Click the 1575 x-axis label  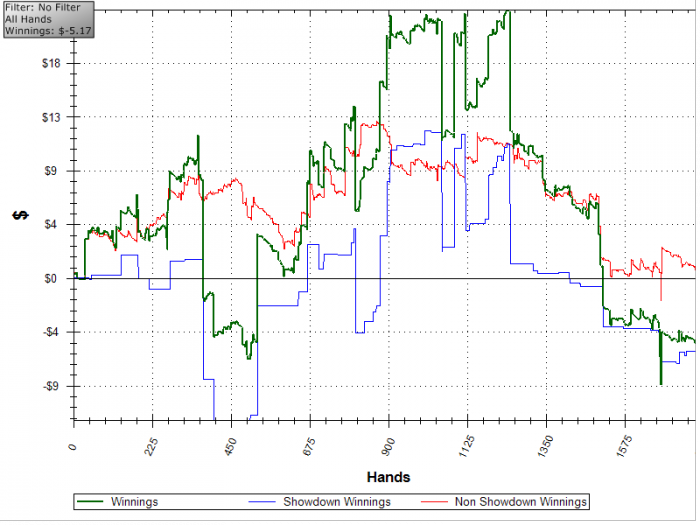tap(622, 446)
